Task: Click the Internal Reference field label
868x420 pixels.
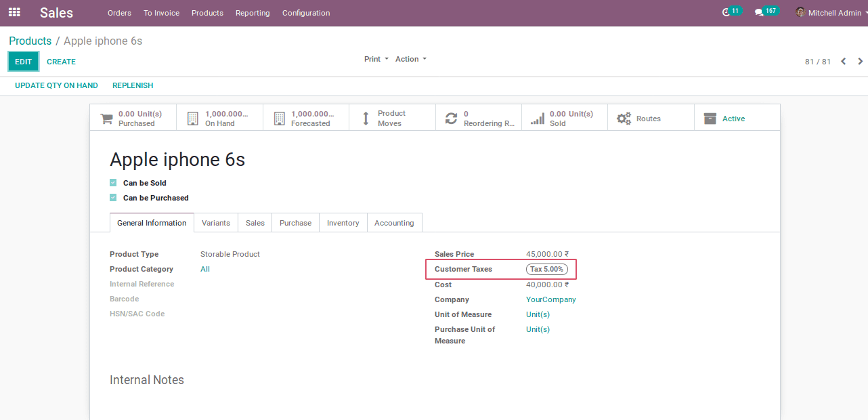Action: (142, 284)
